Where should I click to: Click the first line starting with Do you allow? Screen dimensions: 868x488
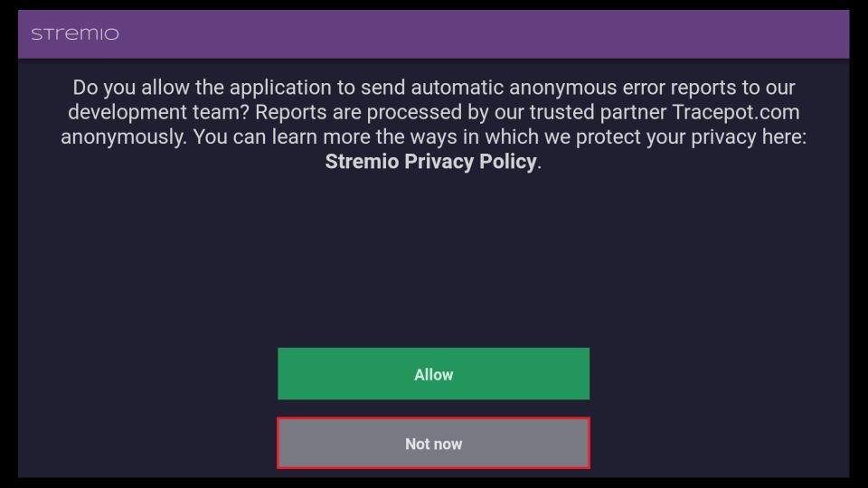433,88
